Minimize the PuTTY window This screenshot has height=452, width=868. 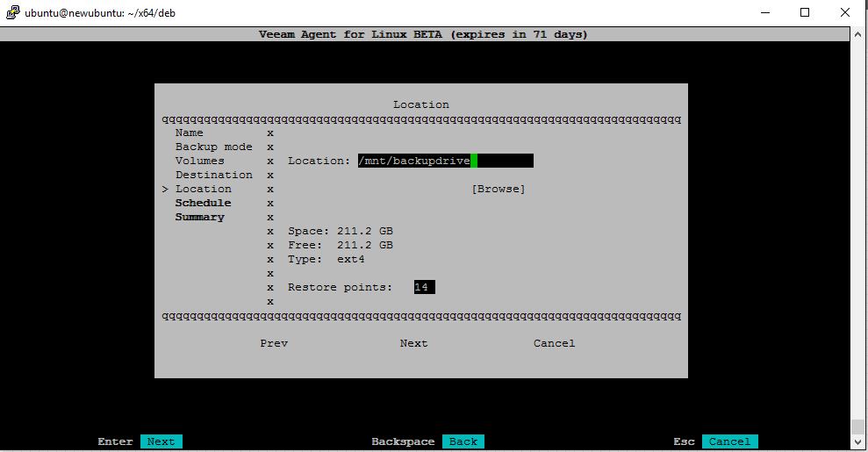[x=765, y=12]
